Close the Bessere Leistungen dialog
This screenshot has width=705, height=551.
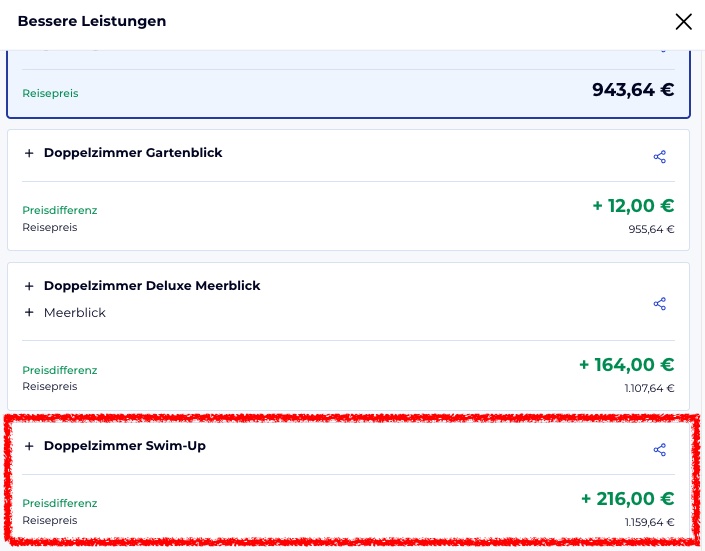pos(683,22)
